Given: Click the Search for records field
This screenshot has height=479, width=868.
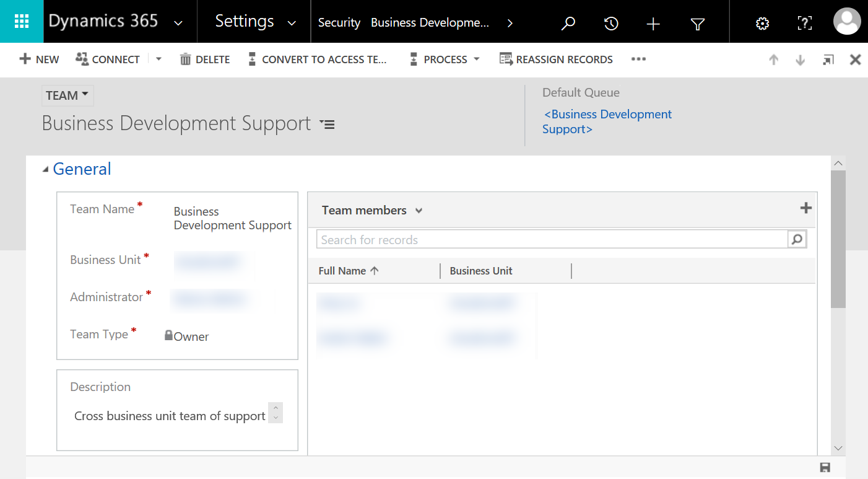Looking at the screenshot, I should pos(551,240).
